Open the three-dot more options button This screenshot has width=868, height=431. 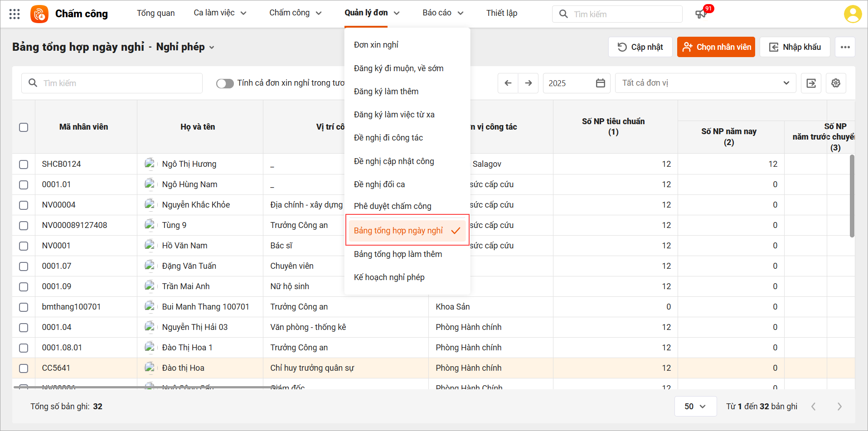[845, 47]
